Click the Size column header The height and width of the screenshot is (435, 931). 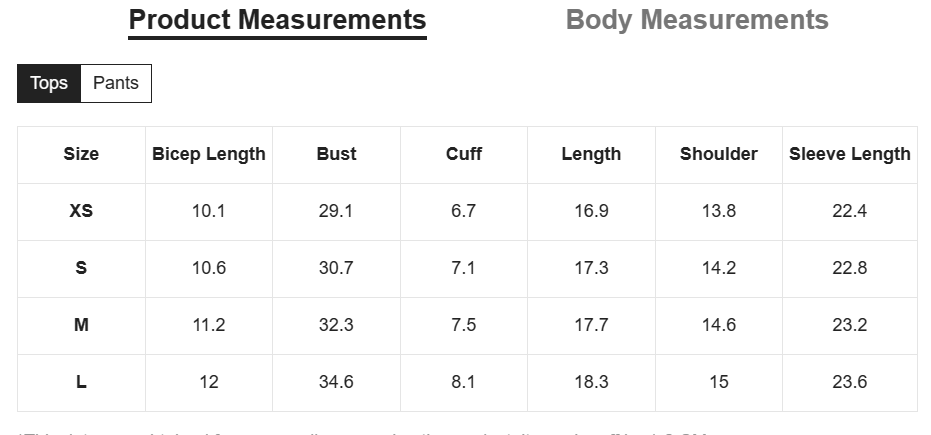81,154
